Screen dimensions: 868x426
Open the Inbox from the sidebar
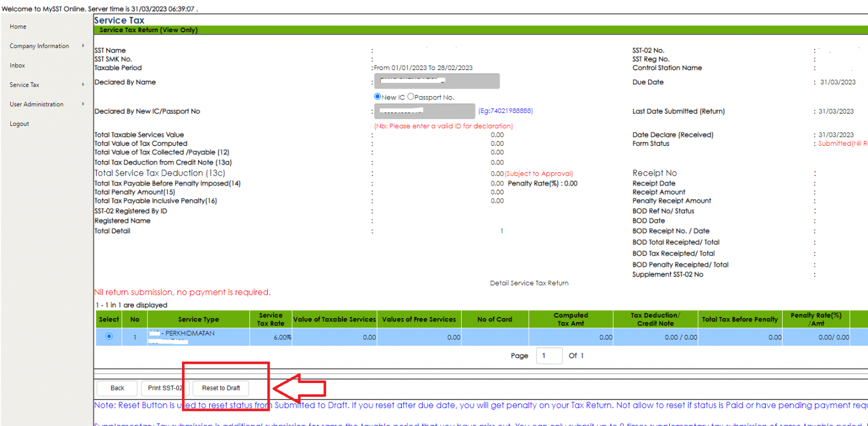pyautogui.click(x=17, y=65)
